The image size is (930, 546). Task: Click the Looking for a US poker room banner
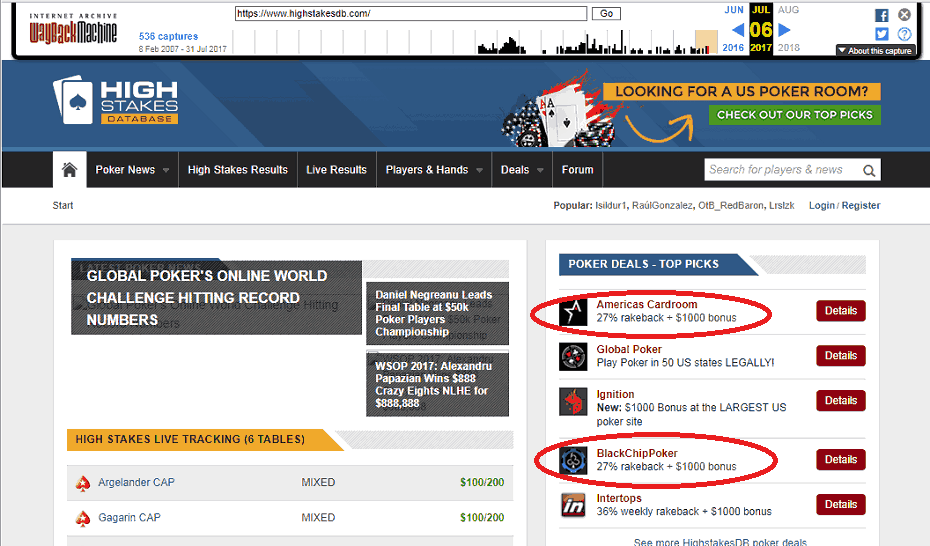[741, 91]
